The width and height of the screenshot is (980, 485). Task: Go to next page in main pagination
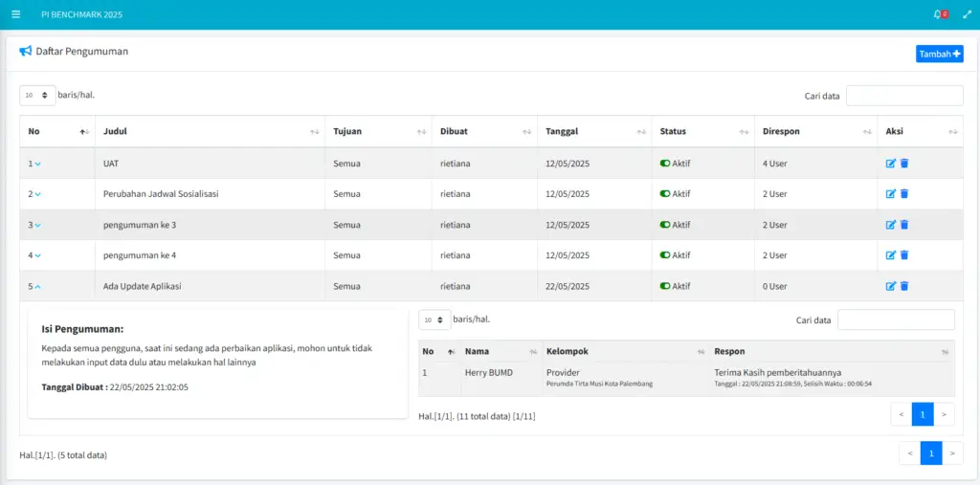(x=953, y=453)
